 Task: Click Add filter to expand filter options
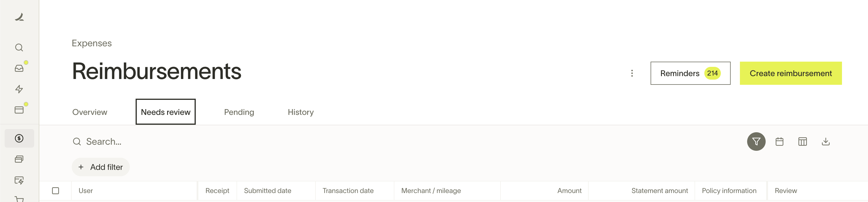click(101, 167)
